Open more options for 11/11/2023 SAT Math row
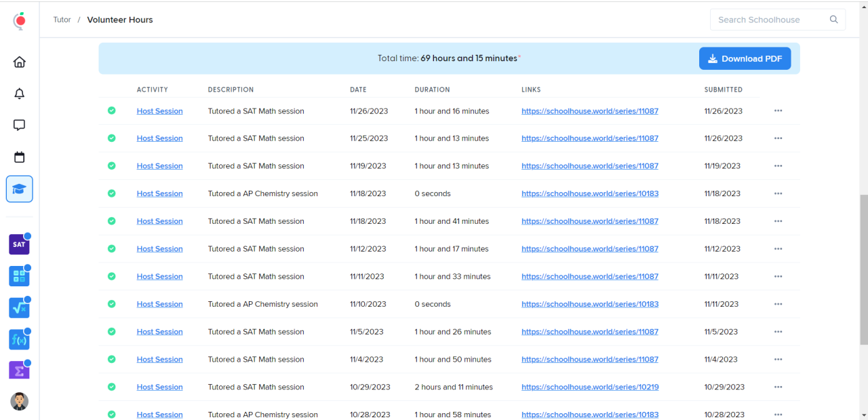Screen dimensions: 868x420 click(x=778, y=276)
